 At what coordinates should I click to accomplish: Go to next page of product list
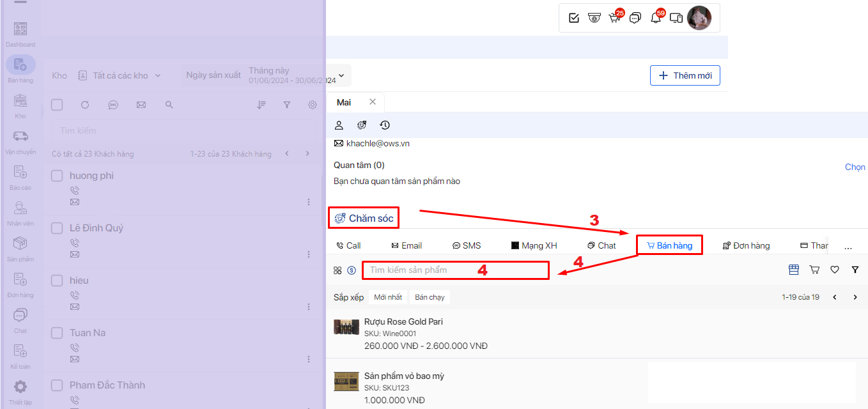tap(855, 297)
